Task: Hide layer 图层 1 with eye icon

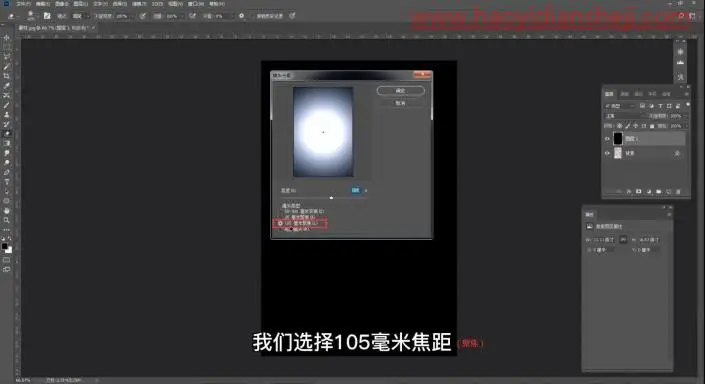Action: click(607, 139)
